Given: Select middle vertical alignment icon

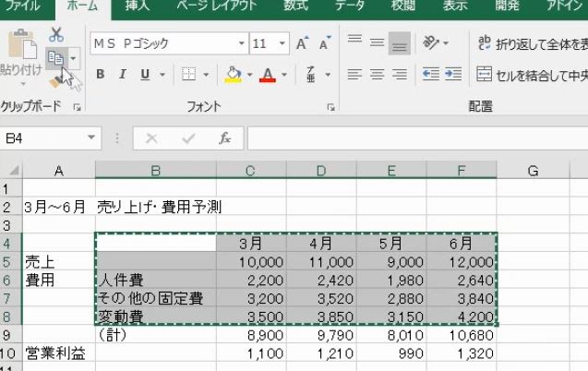Looking at the screenshot, I should pyautogui.click(x=377, y=42).
